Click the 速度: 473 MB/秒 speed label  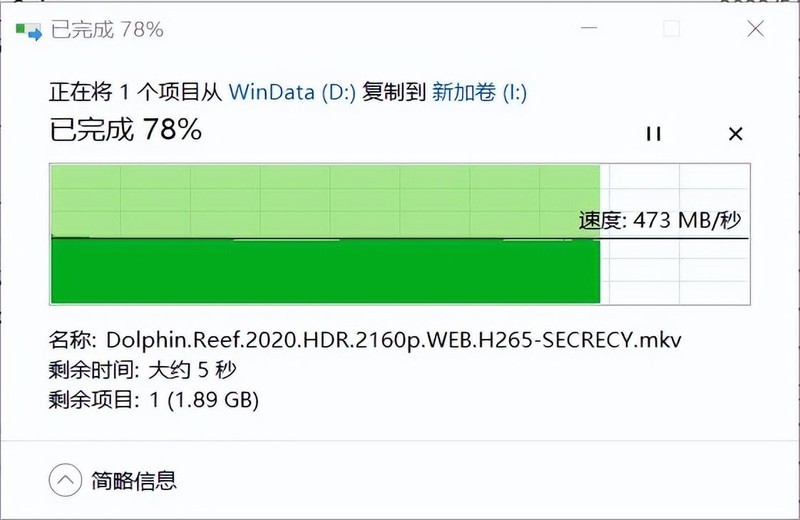tap(660, 220)
